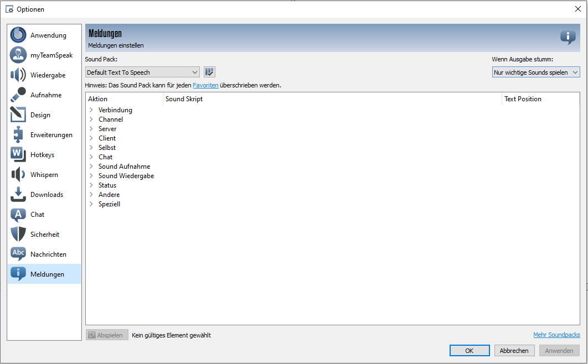Open 'Wenn Ausgabe stumm' dropdown
Image resolution: width=588 pixels, height=364 pixels.
point(535,72)
